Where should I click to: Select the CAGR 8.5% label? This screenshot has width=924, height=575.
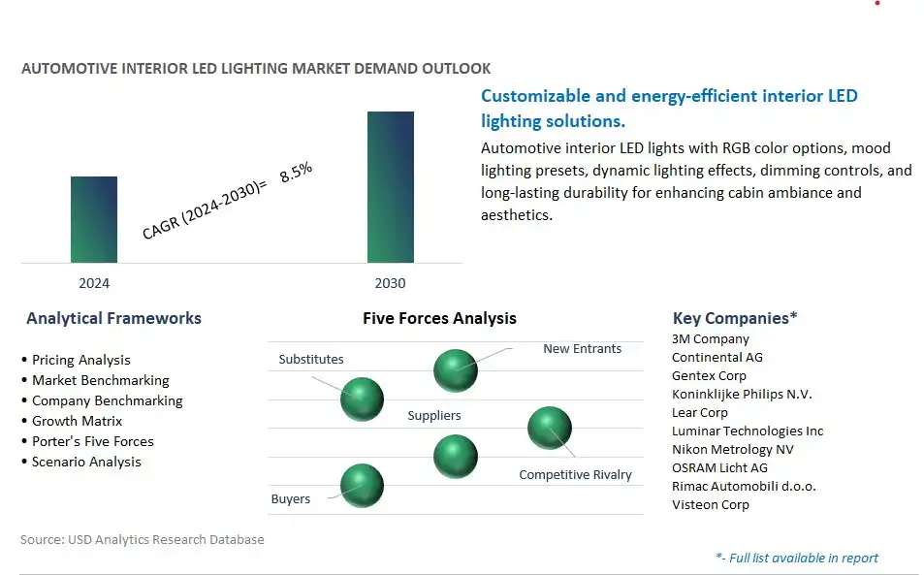click(228, 201)
